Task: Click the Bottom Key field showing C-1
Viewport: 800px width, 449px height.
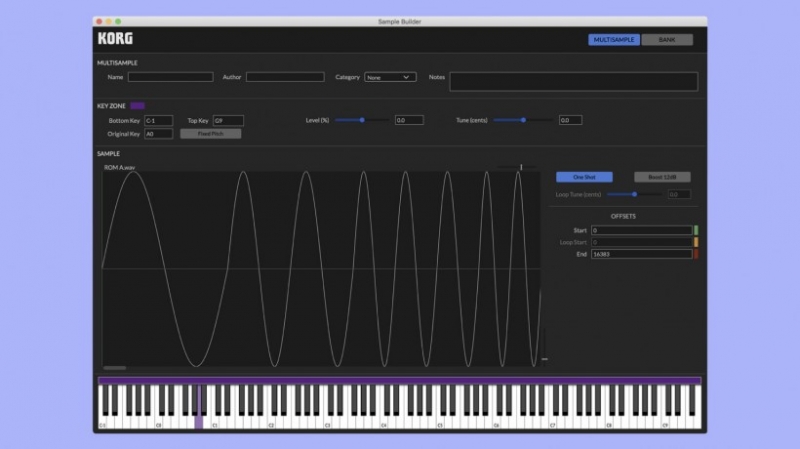Action: (x=159, y=120)
